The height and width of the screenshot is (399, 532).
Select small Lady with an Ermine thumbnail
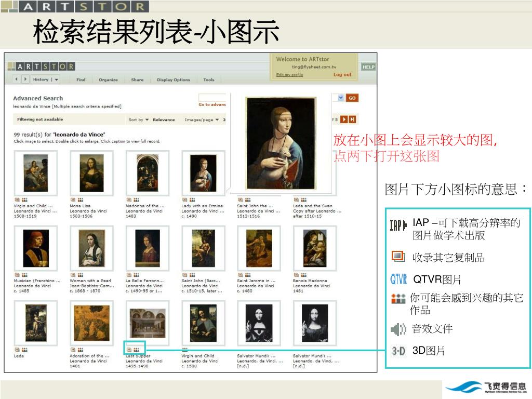tap(203, 173)
